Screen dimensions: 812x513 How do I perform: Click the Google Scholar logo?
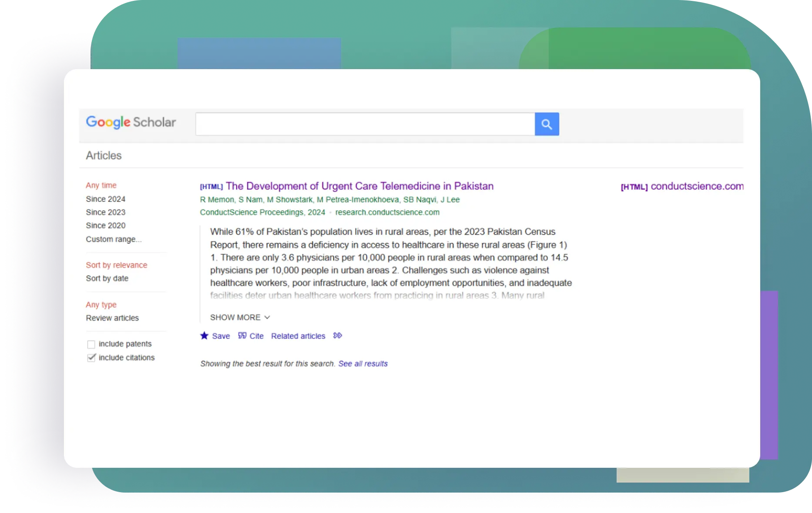pyautogui.click(x=131, y=122)
